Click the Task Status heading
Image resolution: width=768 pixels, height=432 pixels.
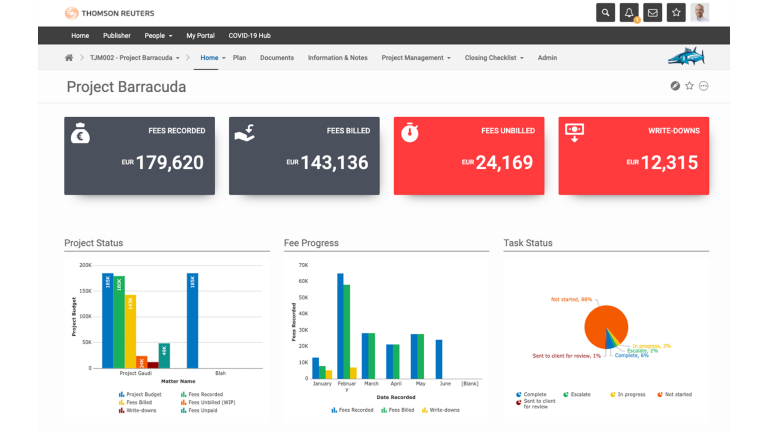[528, 243]
